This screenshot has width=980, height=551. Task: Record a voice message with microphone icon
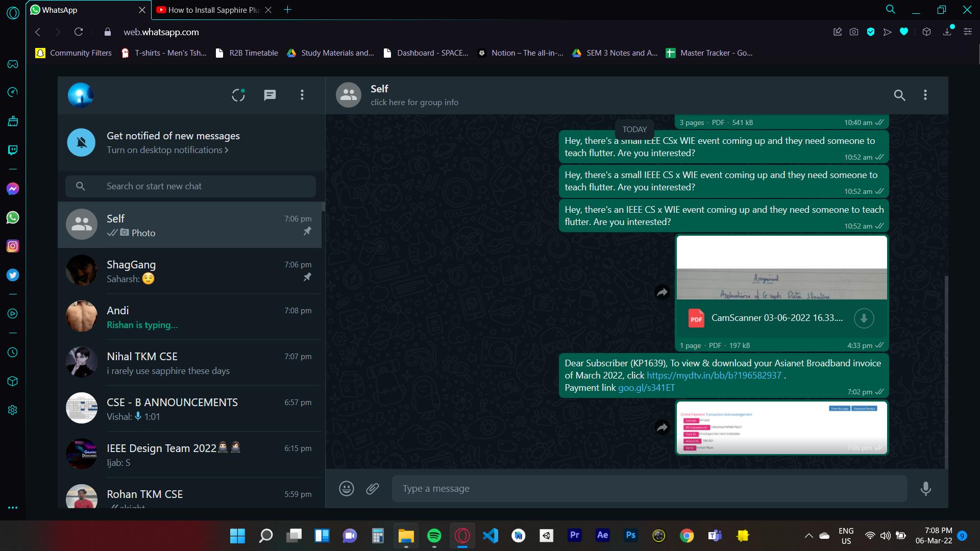[x=925, y=489]
